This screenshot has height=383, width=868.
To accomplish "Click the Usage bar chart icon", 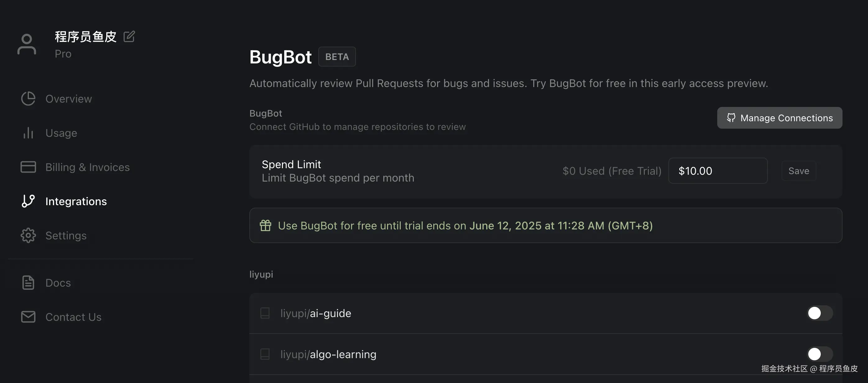I will (28, 133).
